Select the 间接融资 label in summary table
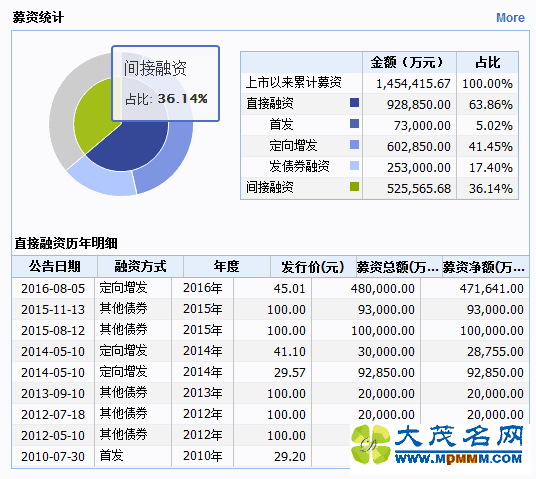The image size is (536, 479). coord(270,187)
